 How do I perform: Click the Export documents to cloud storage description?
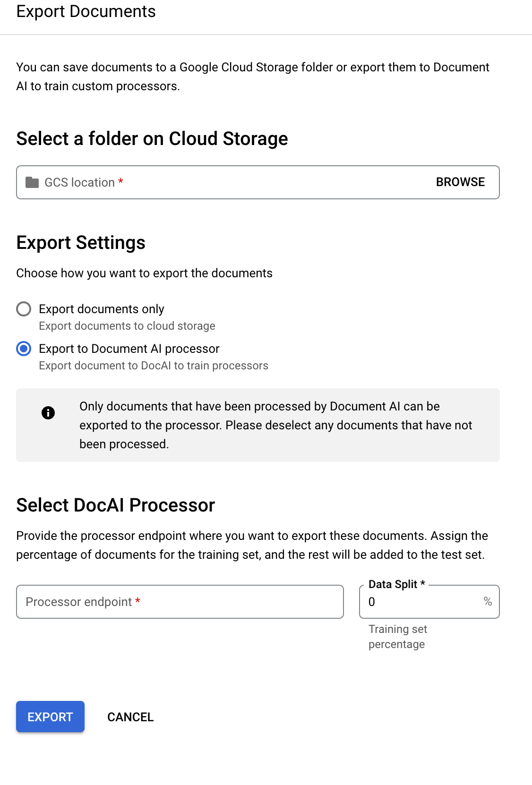[x=127, y=326]
